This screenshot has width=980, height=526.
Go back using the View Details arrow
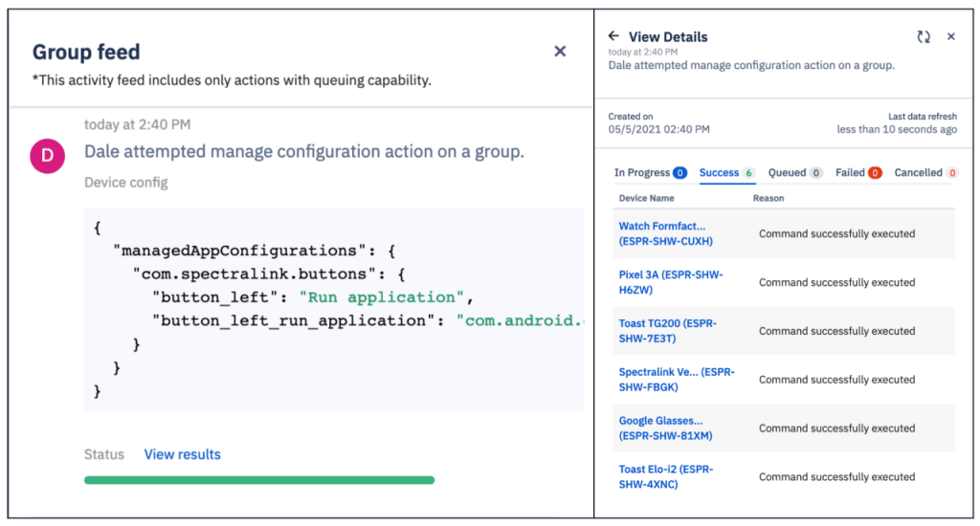613,36
